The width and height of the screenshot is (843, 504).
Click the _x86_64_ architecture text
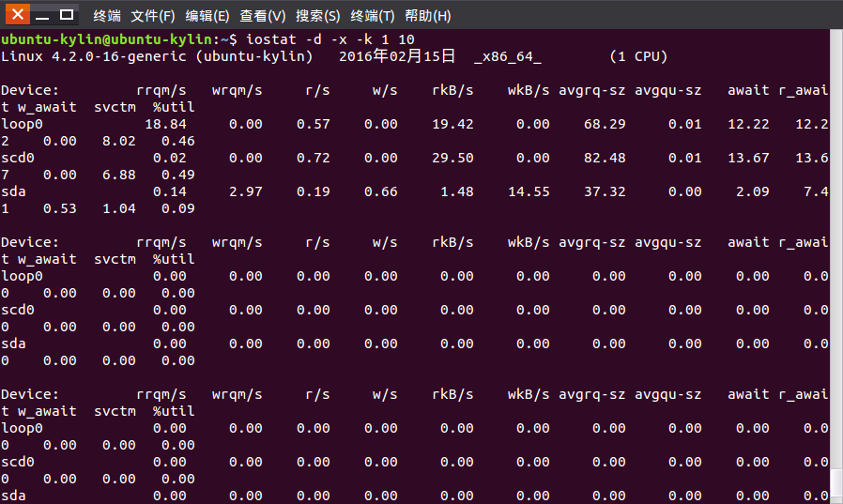(508, 57)
